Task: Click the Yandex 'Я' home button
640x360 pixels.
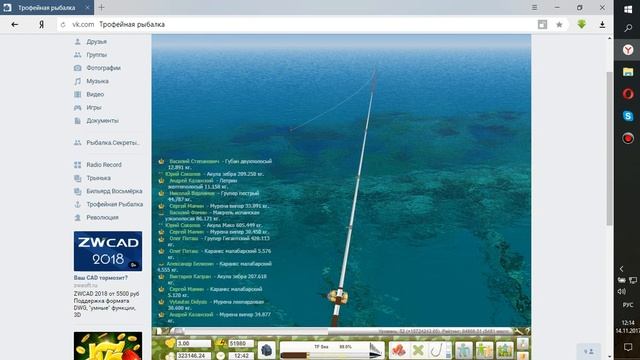Action: coord(41,24)
